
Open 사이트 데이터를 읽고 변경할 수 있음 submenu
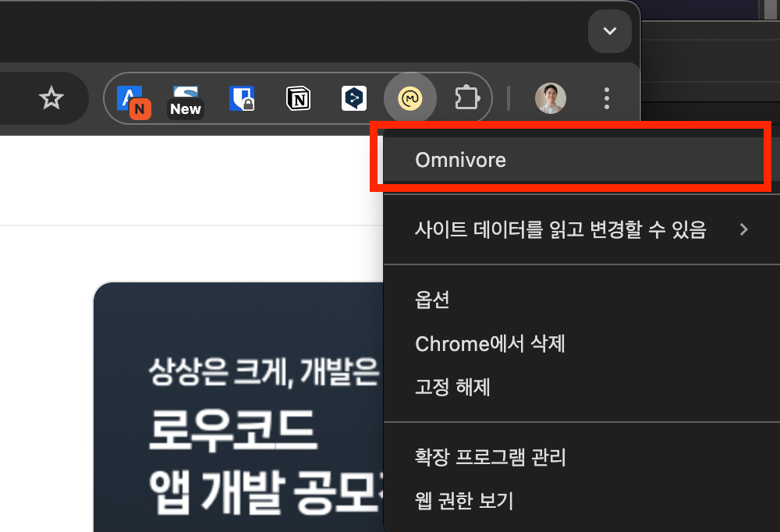click(582, 229)
